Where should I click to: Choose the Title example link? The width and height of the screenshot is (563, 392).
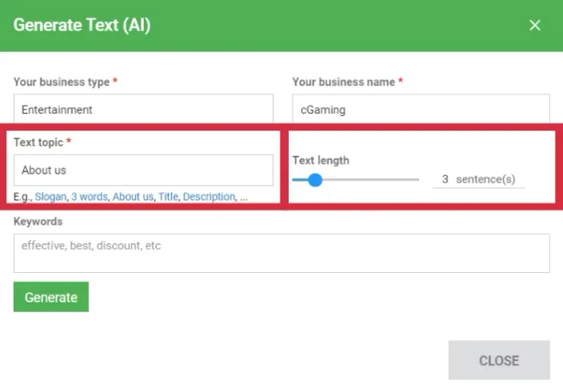pos(168,197)
